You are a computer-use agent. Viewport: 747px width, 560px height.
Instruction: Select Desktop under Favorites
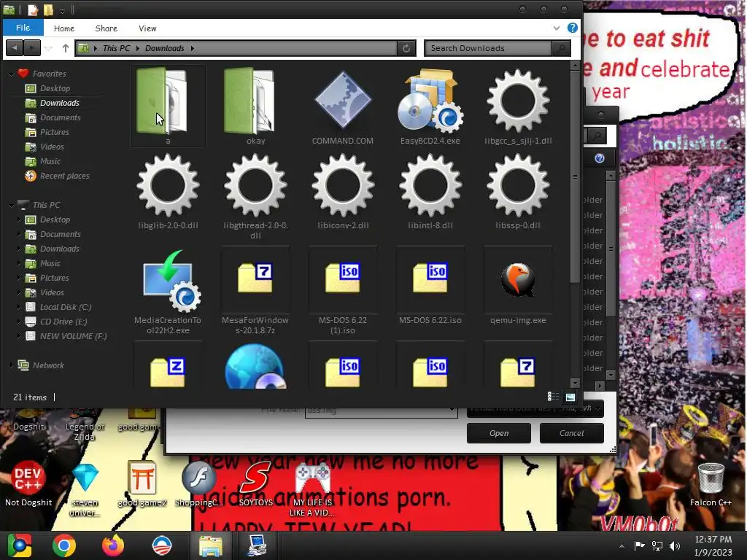click(55, 88)
